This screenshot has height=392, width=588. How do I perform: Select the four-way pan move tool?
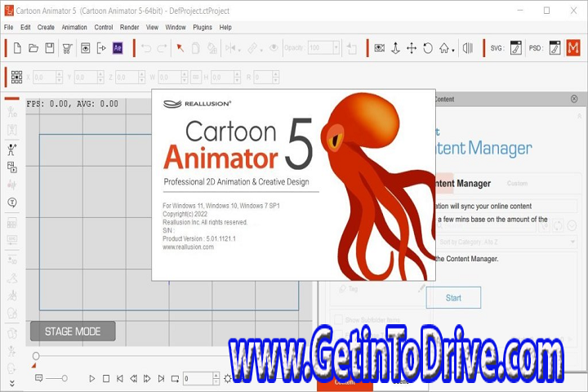click(412, 48)
